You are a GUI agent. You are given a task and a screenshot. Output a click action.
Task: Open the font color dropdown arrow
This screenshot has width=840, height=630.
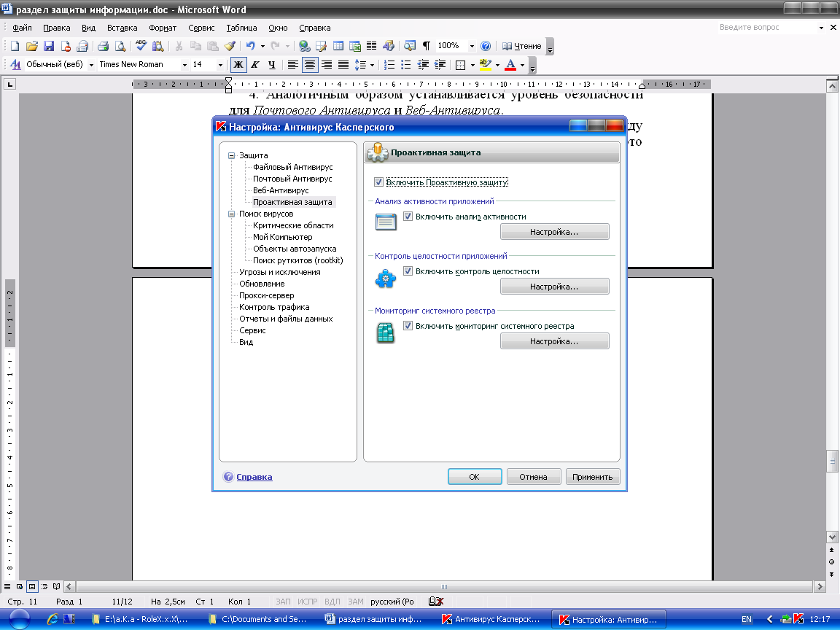click(522, 65)
